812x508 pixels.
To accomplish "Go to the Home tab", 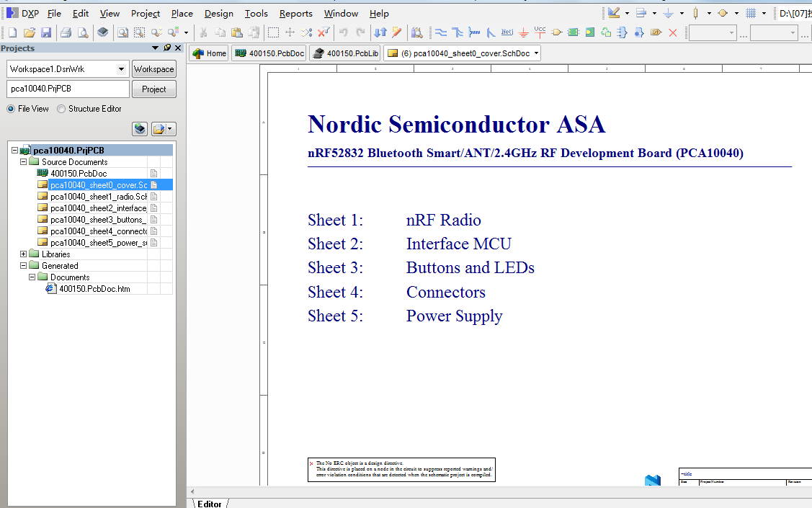I will (209, 53).
